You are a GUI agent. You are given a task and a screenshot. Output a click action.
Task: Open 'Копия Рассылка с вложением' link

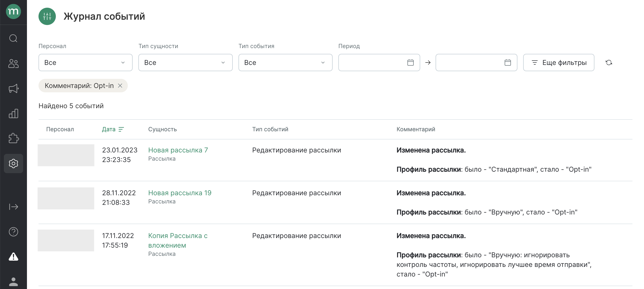pyautogui.click(x=178, y=240)
